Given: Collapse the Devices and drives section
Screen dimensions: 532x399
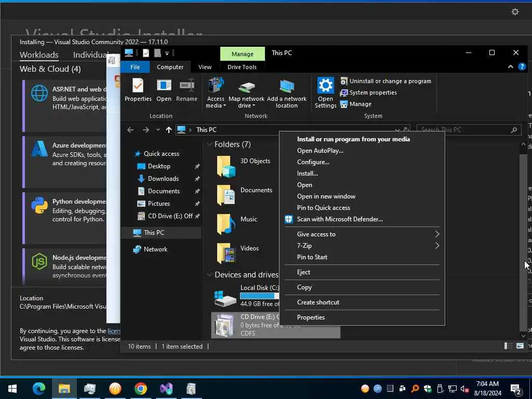Looking at the screenshot, I should tap(209, 274).
